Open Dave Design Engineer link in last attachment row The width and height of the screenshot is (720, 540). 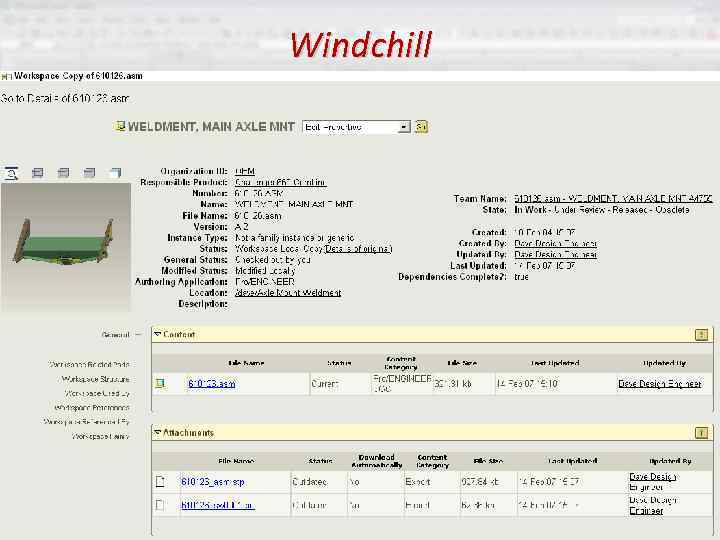click(x=652, y=505)
